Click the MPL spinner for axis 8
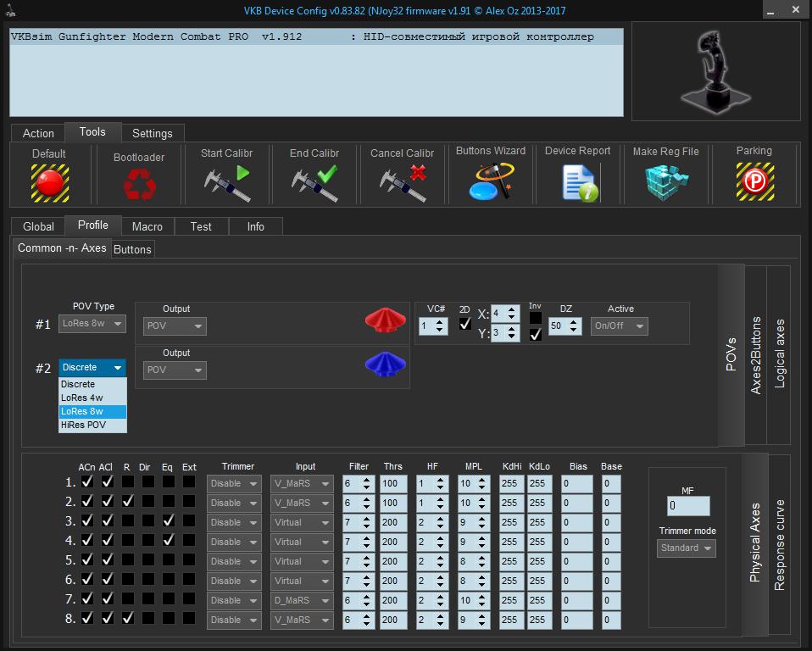 pyautogui.click(x=474, y=620)
